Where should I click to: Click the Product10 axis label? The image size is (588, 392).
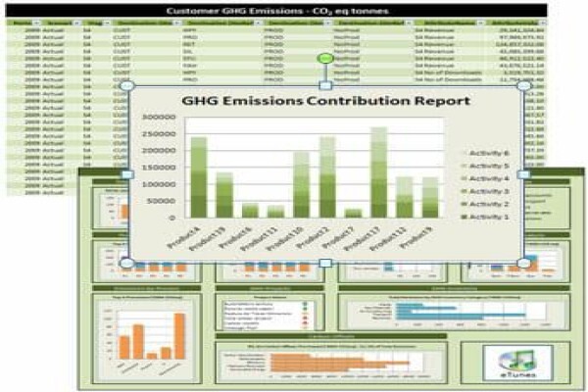[285, 239]
